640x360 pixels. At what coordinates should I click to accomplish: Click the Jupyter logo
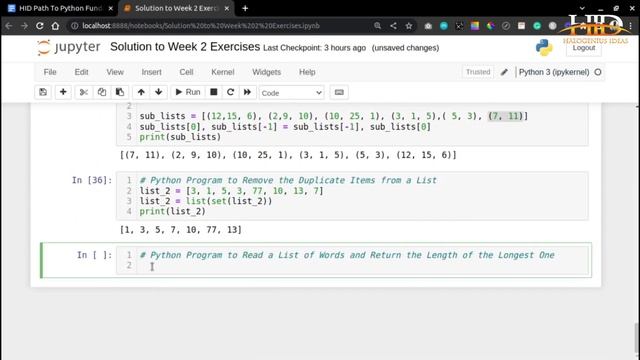click(68, 47)
